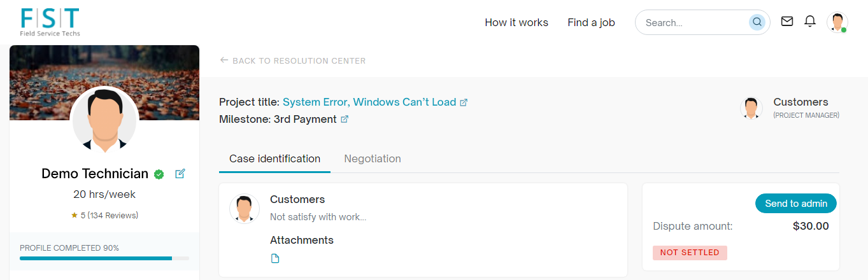This screenshot has width=868, height=280.
Task: Click the profile completed progress bar
Action: coord(104,258)
